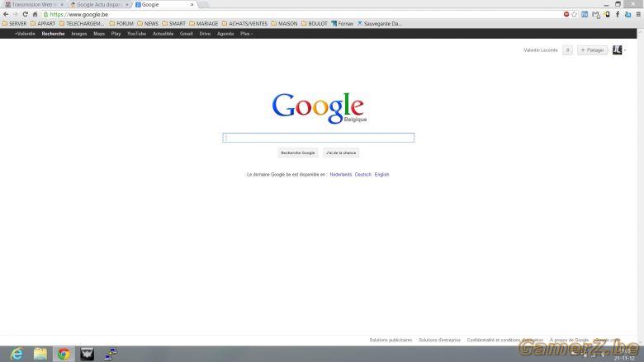Switch to the Google Actu tab
Image resolution: width=644 pixels, height=362 pixels.
[98, 4]
